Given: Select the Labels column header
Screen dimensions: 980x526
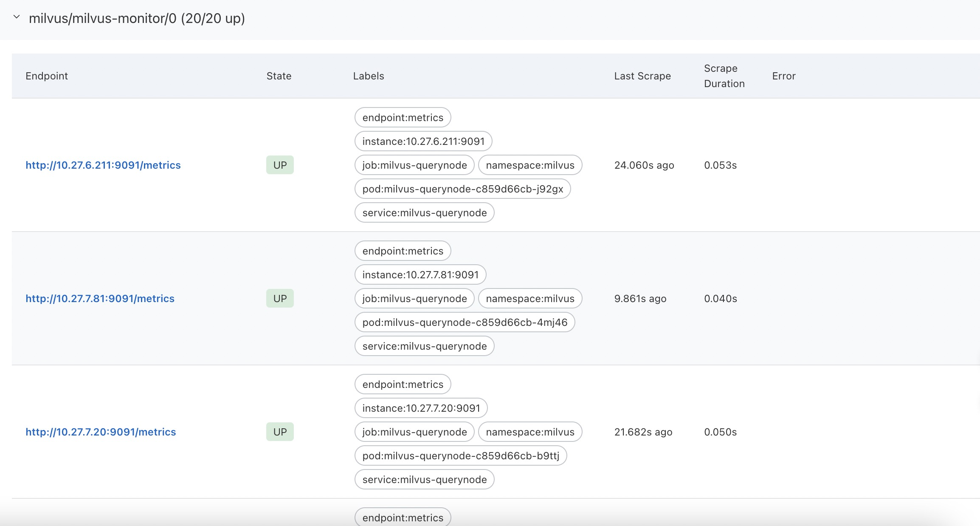Looking at the screenshot, I should coord(369,76).
